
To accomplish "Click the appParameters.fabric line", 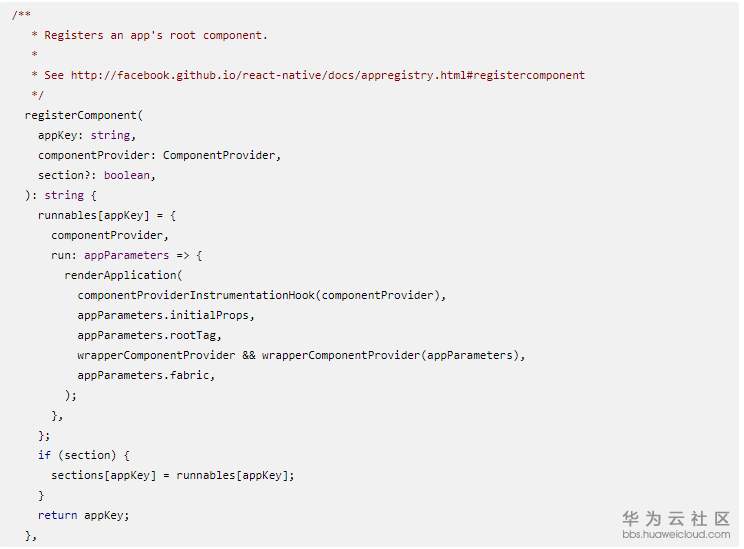I will tap(146, 375).
